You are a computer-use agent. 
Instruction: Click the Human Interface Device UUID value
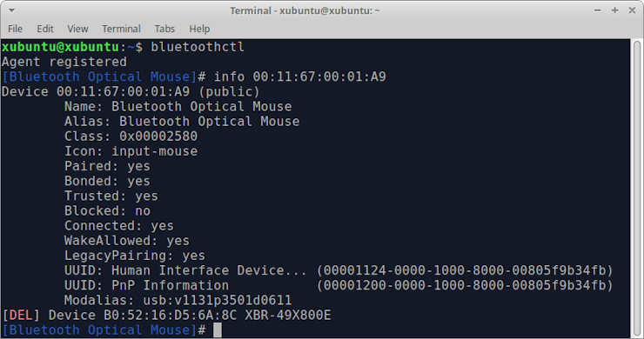pyautogui.click(x=465, y=270)
